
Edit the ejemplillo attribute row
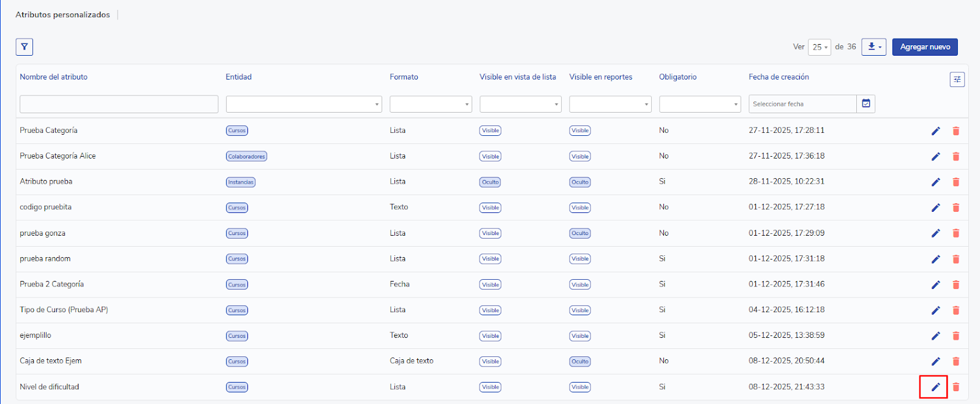tap(935, 335)
